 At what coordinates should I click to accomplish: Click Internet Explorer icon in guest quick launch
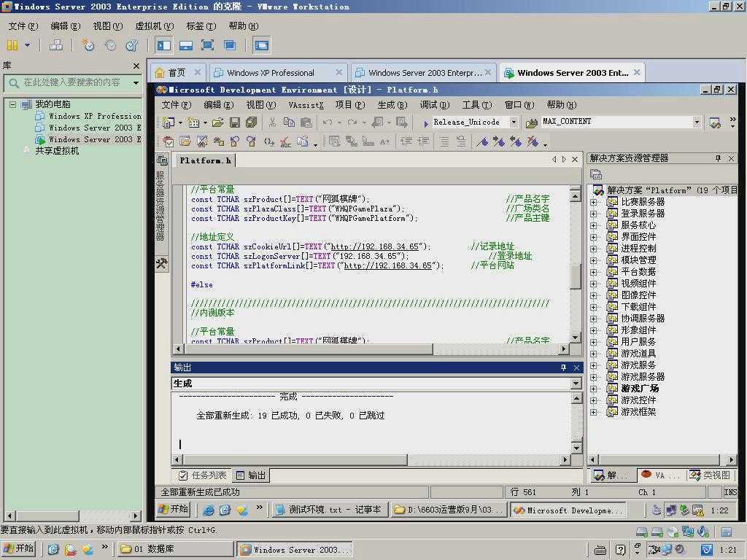tap(208, 510)
